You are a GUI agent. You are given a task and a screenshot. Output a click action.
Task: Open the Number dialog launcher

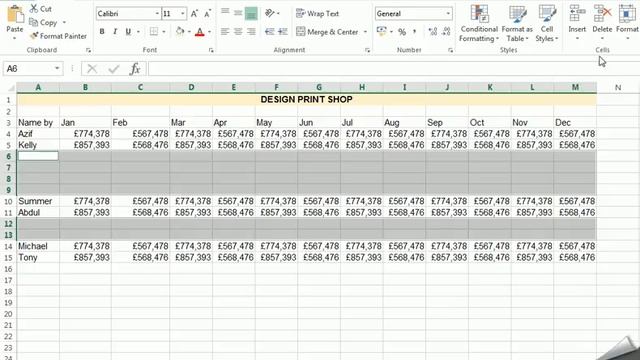(450, 50)
